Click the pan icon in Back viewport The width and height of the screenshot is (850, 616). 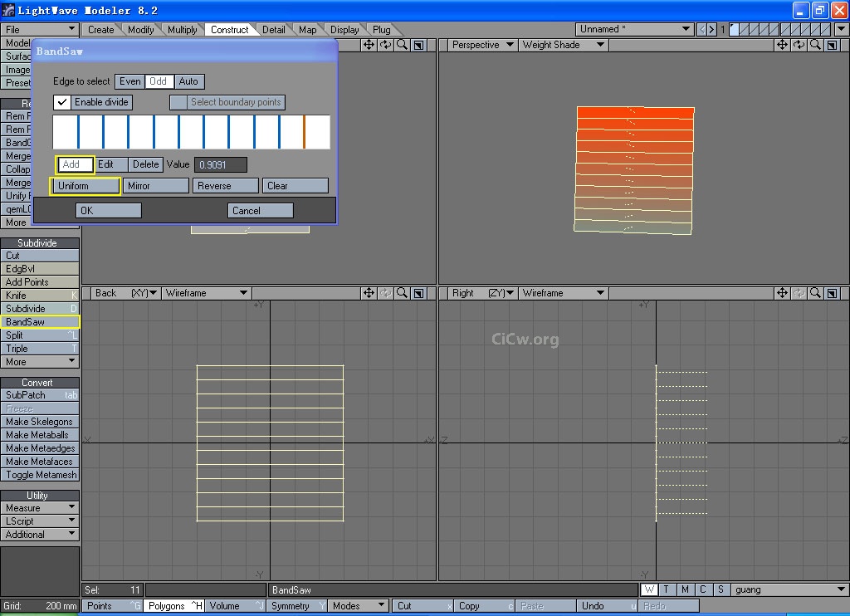point(369,293)
